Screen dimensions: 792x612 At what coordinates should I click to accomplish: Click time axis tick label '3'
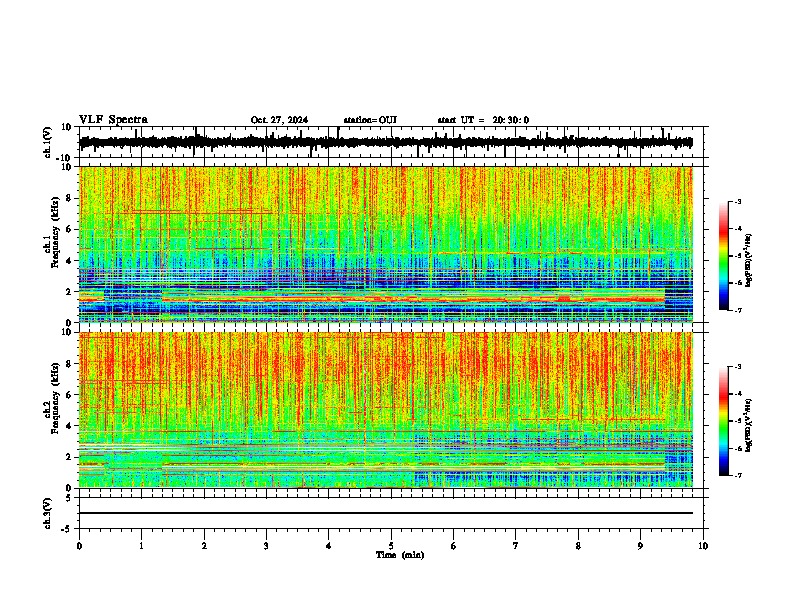(x=266, y=546)
